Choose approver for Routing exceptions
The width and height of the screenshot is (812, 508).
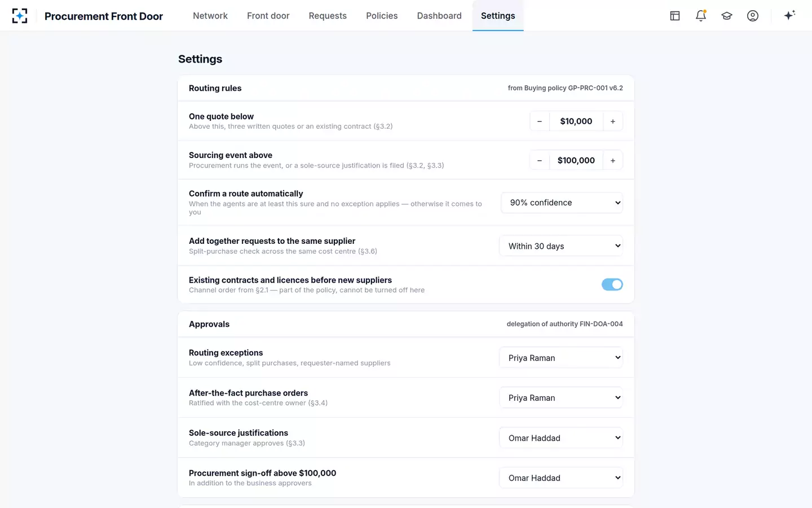561,358
